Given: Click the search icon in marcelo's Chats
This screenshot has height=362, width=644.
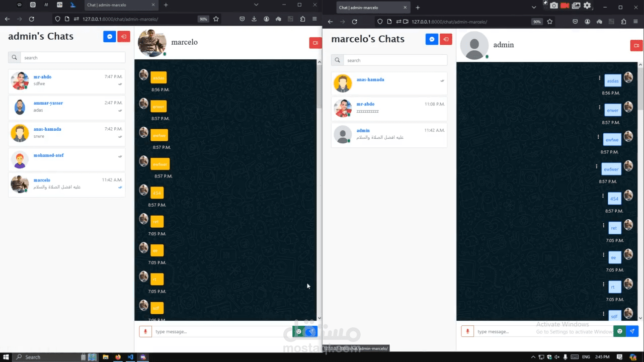Looking at the screenshot, I should 338,60.
